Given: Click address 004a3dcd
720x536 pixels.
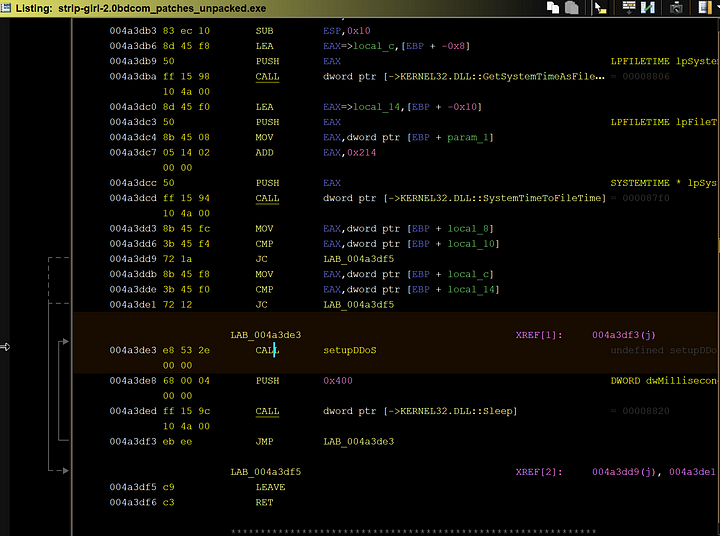Looking at the screenshot, I should pyautogui.click(x=133, y=198).
